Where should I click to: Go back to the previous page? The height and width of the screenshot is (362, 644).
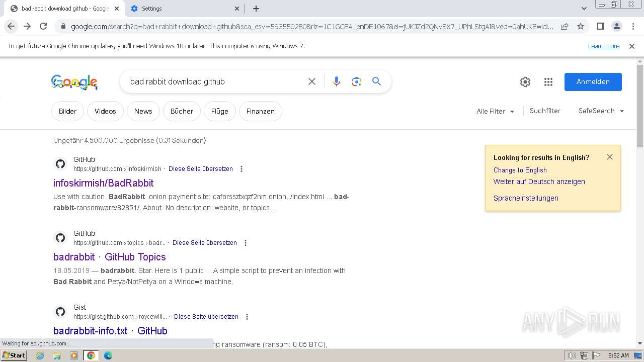[x=11, y=26]
